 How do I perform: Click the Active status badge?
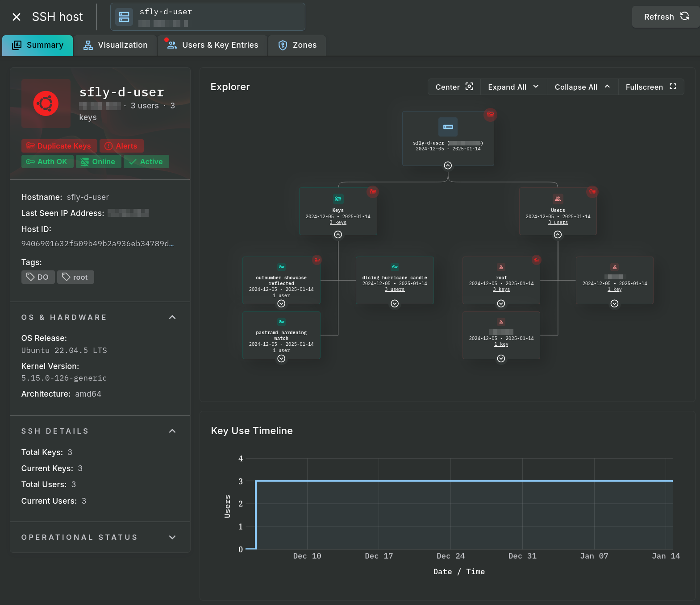pyautogui.click(x=146, y=162)
